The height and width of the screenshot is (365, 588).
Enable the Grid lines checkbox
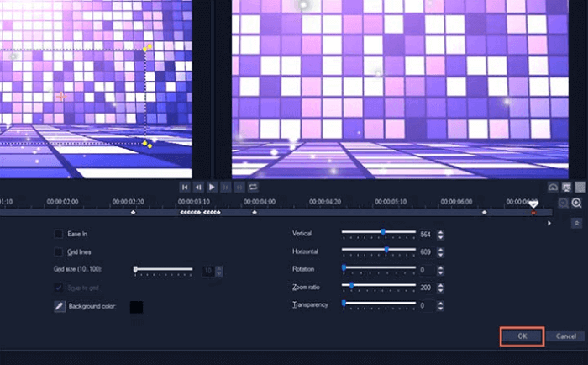click(59, 251)
